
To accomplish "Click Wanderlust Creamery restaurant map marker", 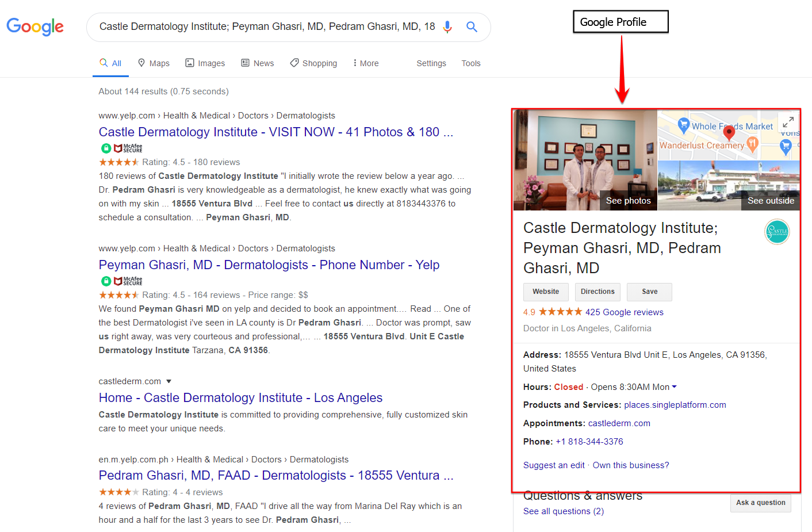I will click(752, 144).
